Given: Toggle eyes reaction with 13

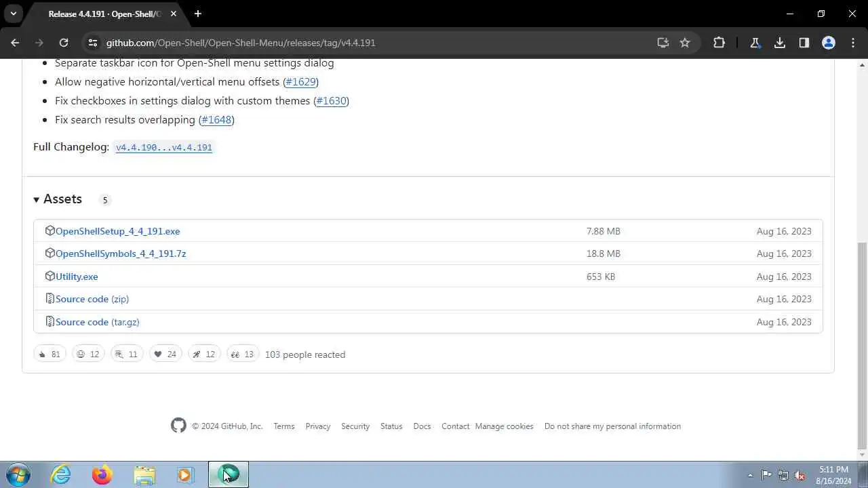Looking at the screenshot, I should 243,354.
